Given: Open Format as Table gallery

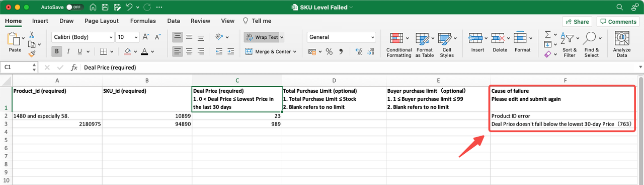Looking at the screenshot, I should [x=425, y=45].
